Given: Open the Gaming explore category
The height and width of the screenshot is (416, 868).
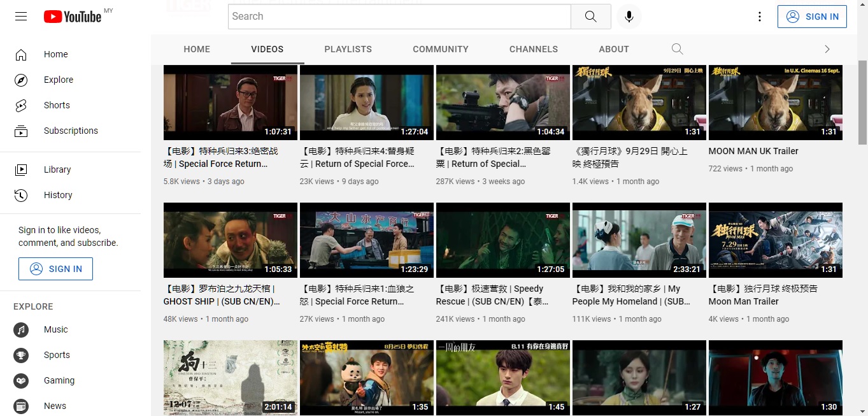Looking at the screenshot, I should point(59,380).
